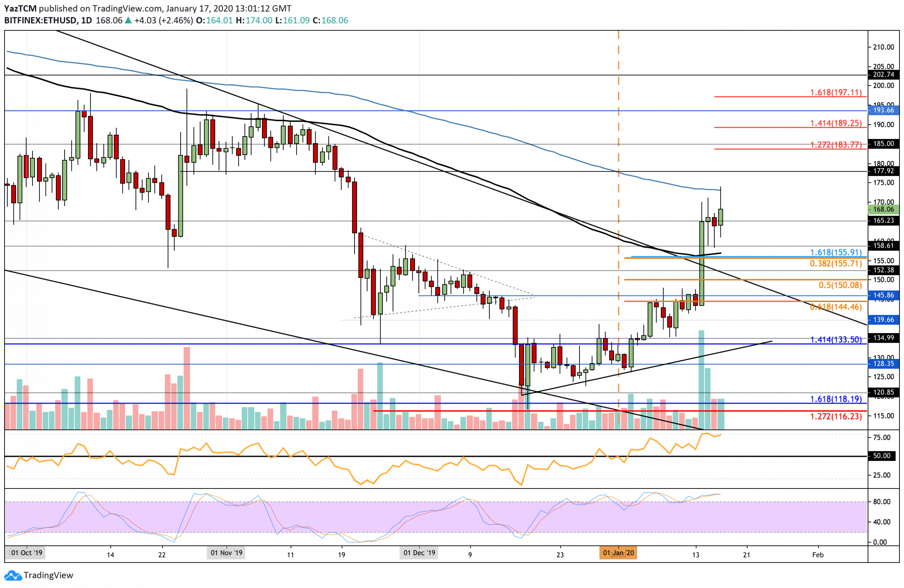Click the 158.61 price axis label
Image resolution: width=904 pixels, height=588 pixels.
click(884, 246)
